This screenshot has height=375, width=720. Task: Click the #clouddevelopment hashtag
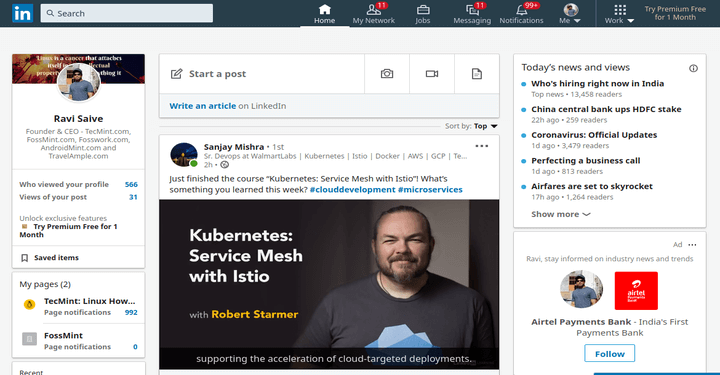point(352,190)
